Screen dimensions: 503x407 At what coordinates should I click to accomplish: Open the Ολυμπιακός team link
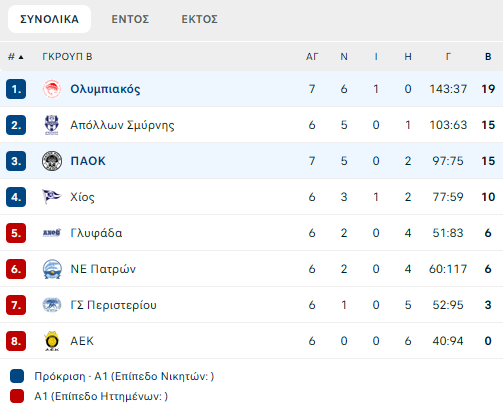tap(105, 89)
